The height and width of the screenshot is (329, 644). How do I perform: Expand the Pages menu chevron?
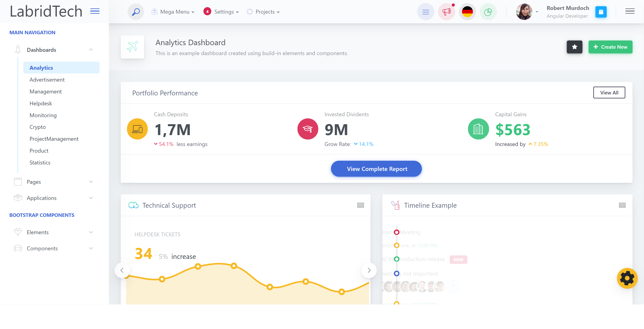coord(91,182)
